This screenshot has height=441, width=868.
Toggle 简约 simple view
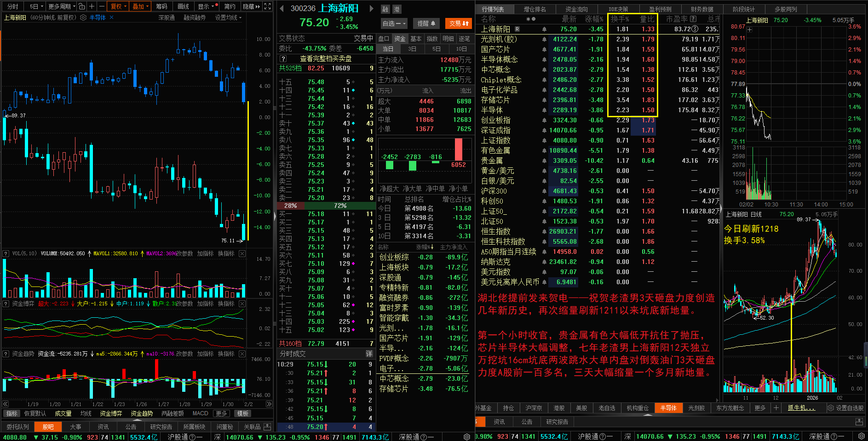tap(230, 6)
